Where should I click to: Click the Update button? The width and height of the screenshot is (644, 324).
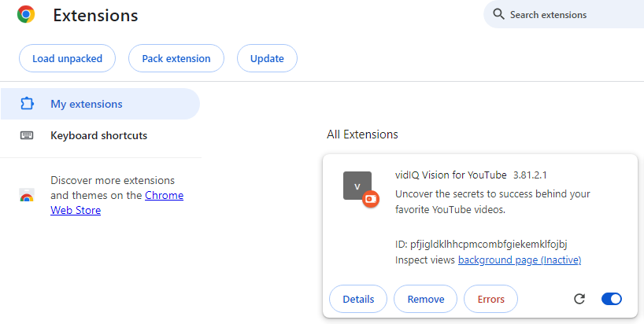pos(267,58)
